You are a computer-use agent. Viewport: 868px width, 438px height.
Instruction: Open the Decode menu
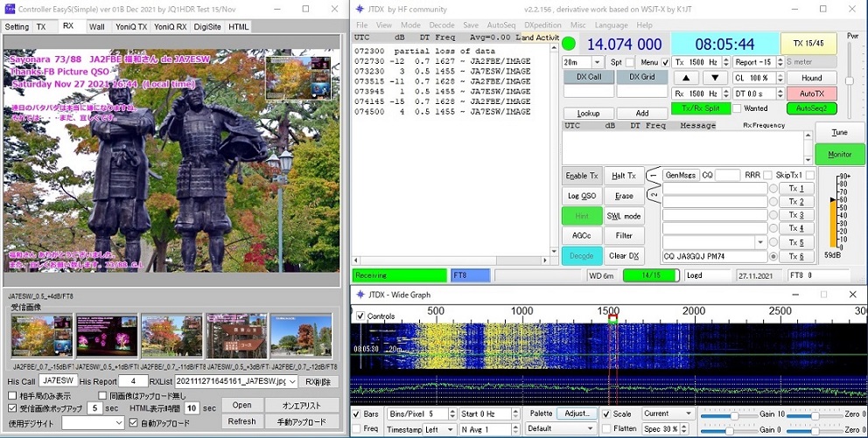[x=442, y=24]
